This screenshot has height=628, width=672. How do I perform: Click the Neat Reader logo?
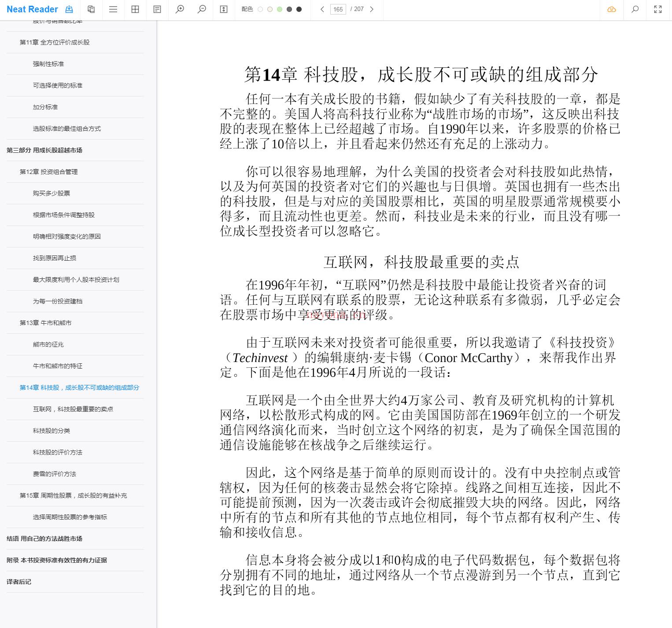coord(32,9)
